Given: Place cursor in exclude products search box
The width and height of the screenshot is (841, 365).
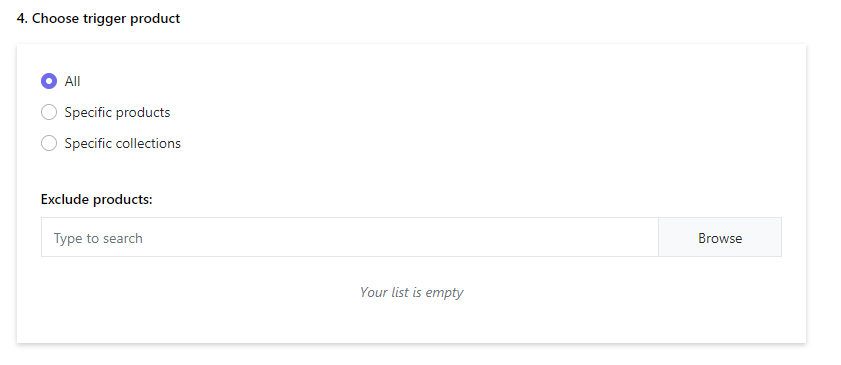Looking at the screenshot, I should pos(350,237).
